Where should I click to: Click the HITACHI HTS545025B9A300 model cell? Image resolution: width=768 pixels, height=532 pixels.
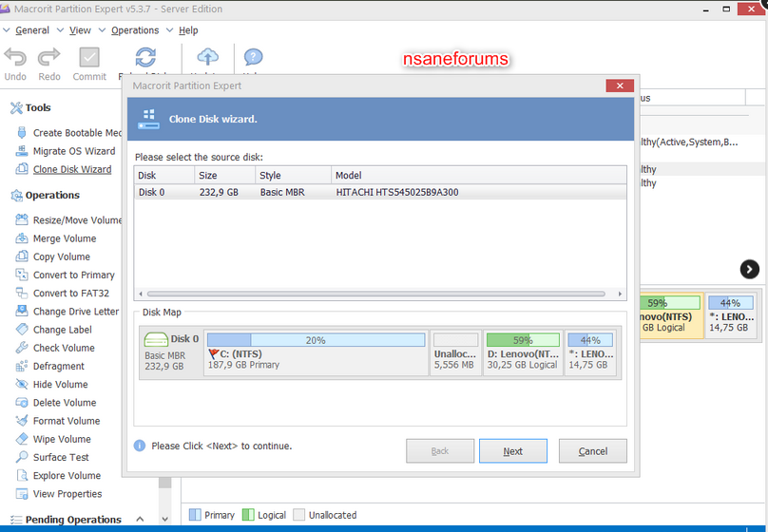point(396,192)
